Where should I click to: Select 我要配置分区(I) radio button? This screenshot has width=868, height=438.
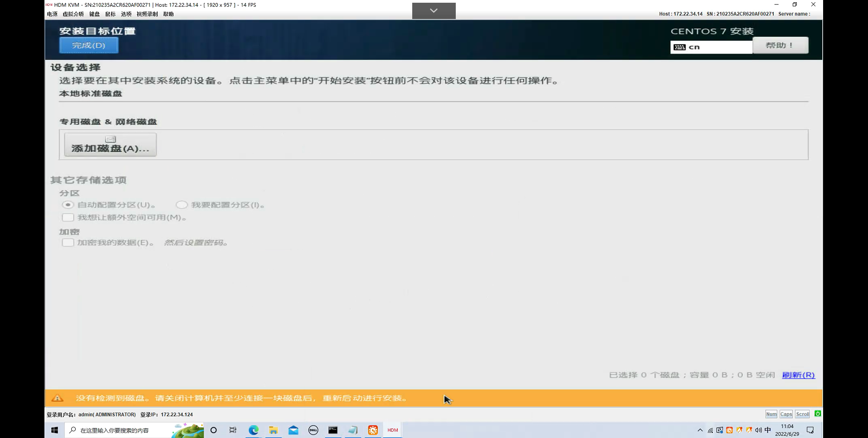coord(181,205)
